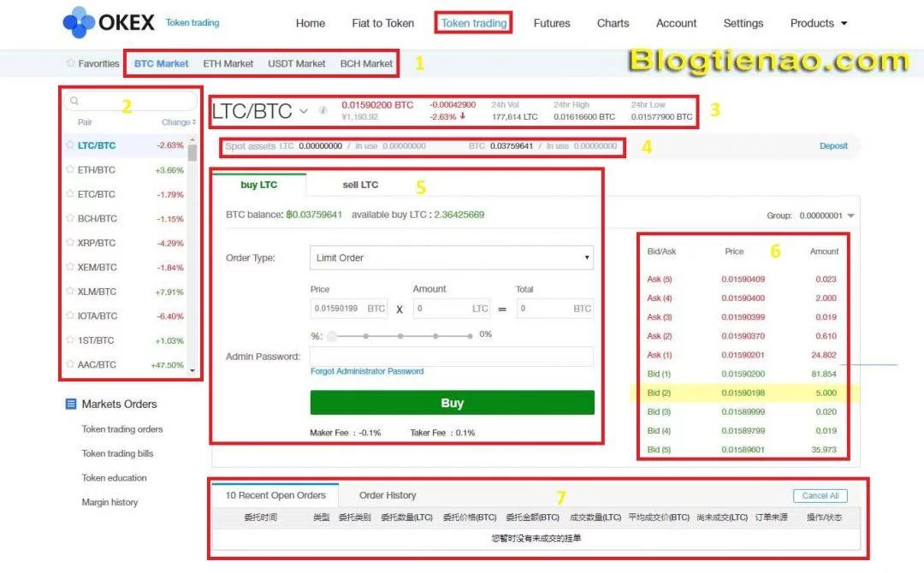Star the AAC/BTC pair as favorite

pyautogui.click(x=70, y=364)
